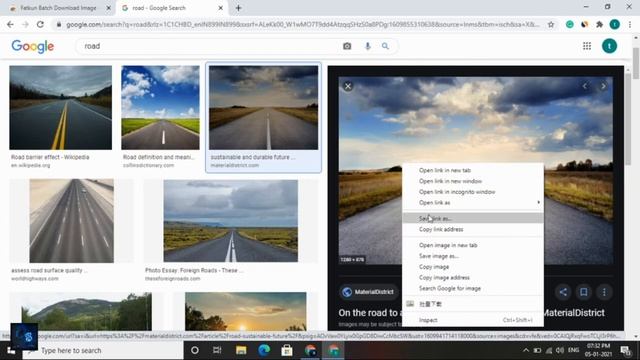
Task: Click thoseforeignroads.com source link
Action: 173,278
